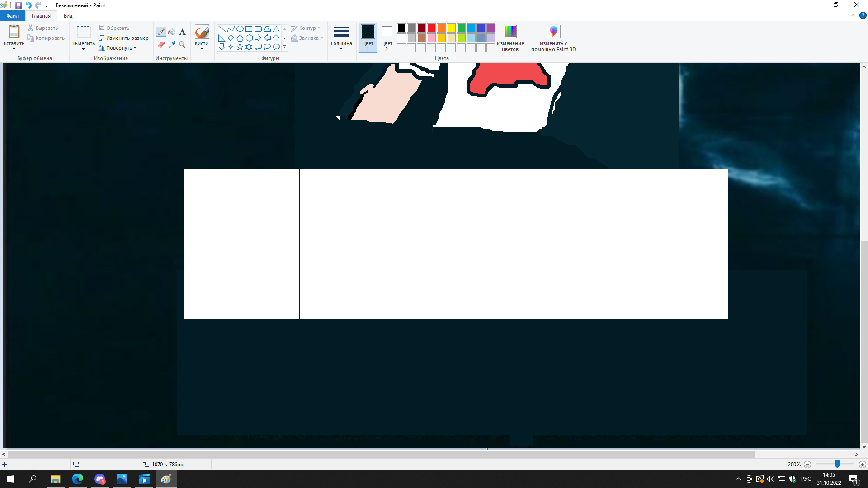Select the Fill with color bucket

point(172,32)
